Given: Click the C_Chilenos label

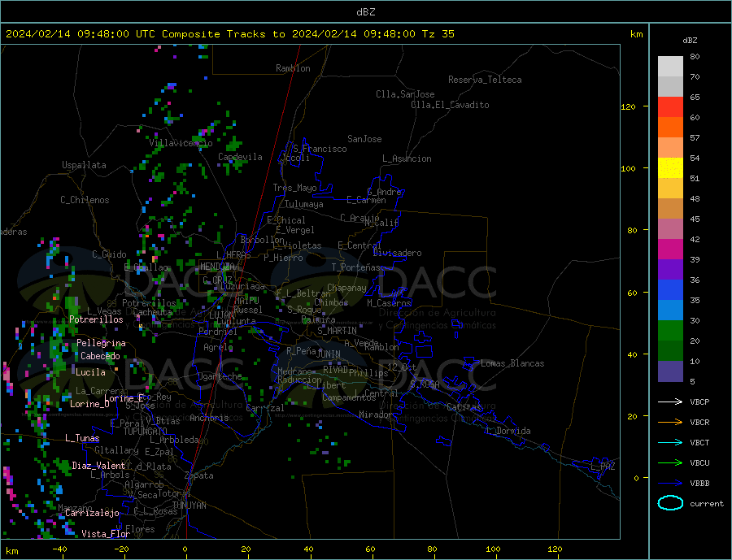Looking at the screenshot, I should [85, 200].
